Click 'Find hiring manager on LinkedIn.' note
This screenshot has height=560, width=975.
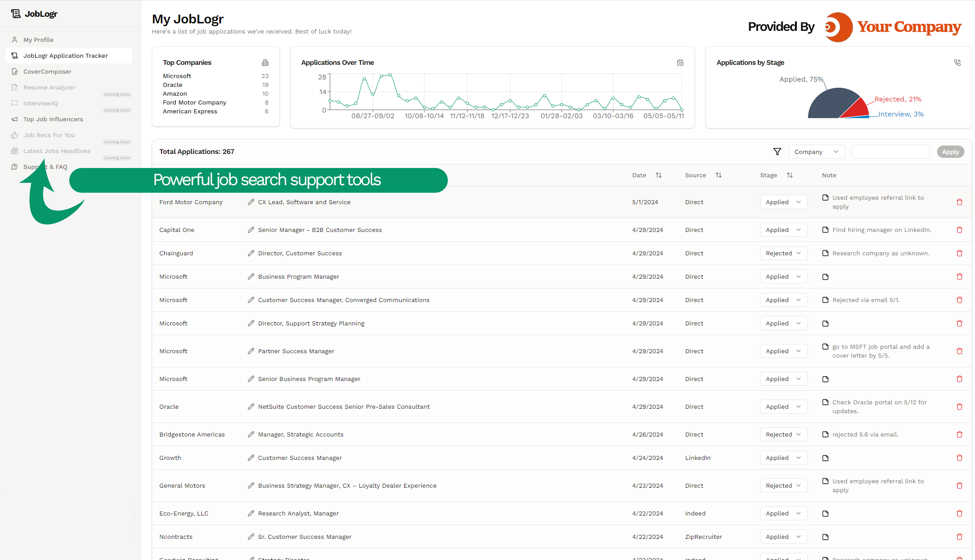881,230
